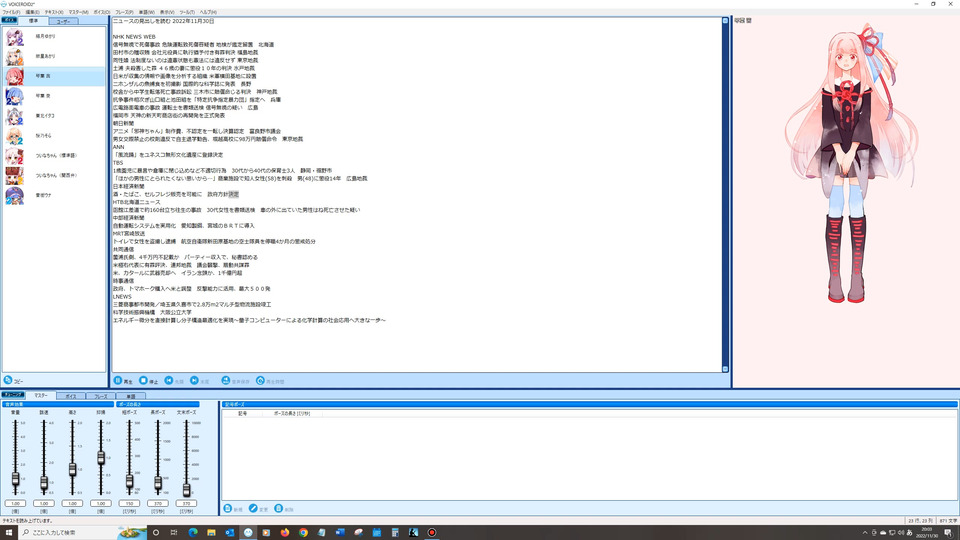Click the Kotonoha Akane character illustration
Viewport: 960px width, 540px height.
tap(851, 163)
